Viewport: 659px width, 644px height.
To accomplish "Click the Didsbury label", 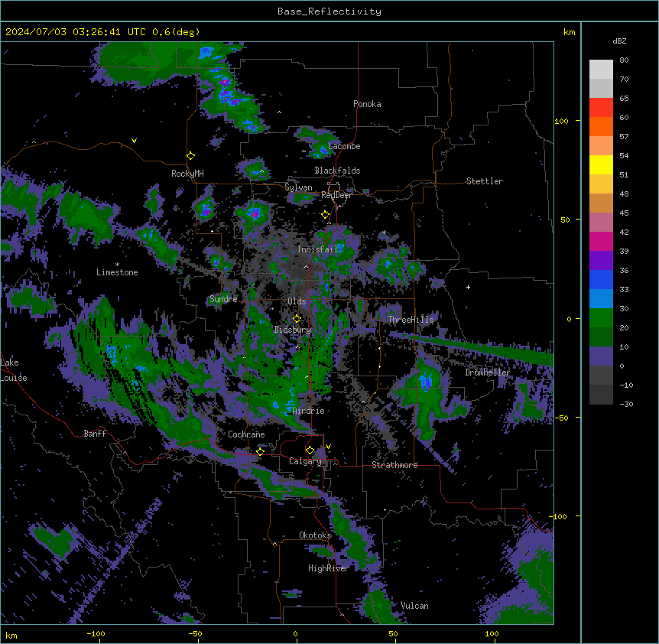I will pos(293,330).
